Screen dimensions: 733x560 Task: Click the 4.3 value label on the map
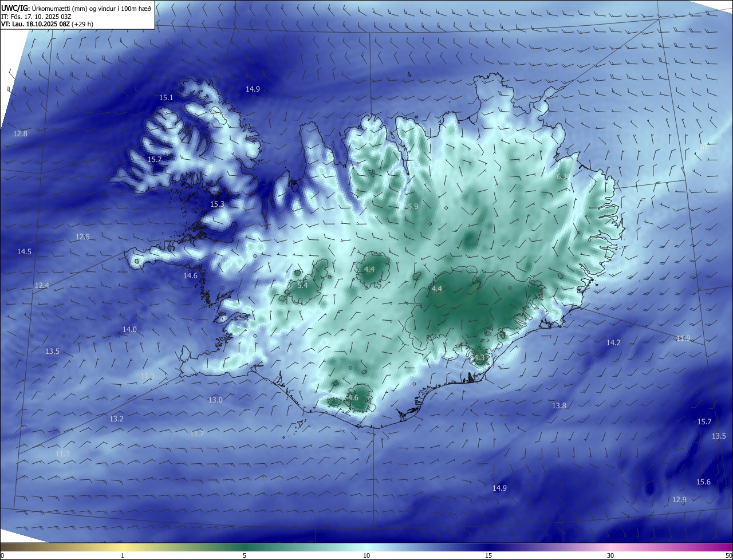point(479,358)
